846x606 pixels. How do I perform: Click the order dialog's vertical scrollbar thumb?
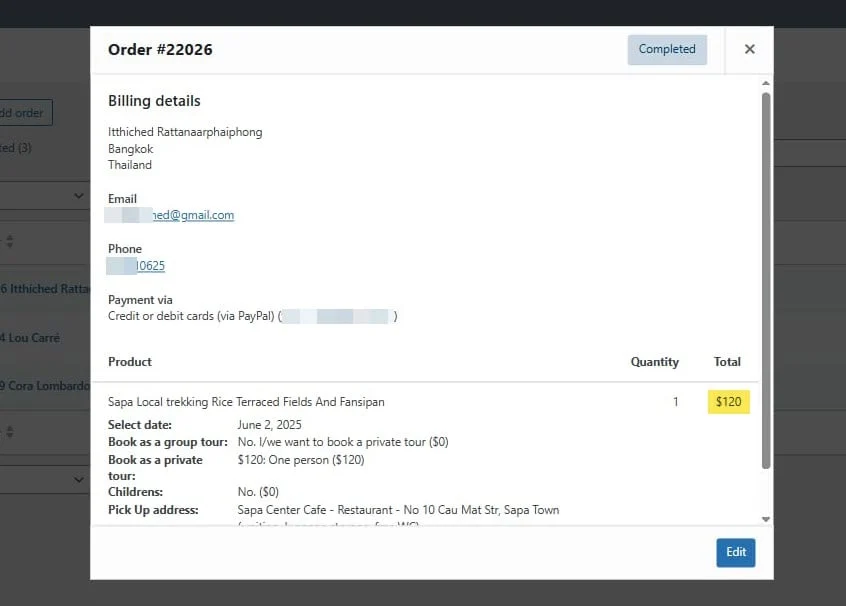766,281
